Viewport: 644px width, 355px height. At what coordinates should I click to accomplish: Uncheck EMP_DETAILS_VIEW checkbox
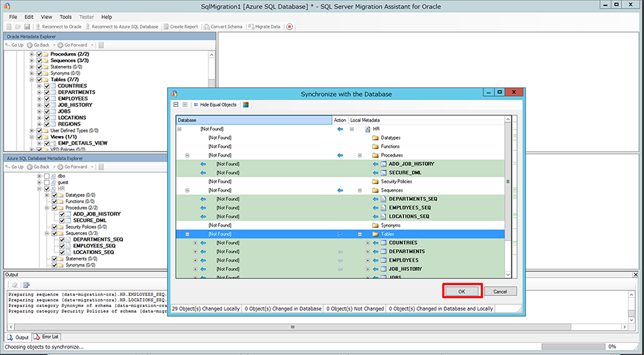(x=47, y=143)
